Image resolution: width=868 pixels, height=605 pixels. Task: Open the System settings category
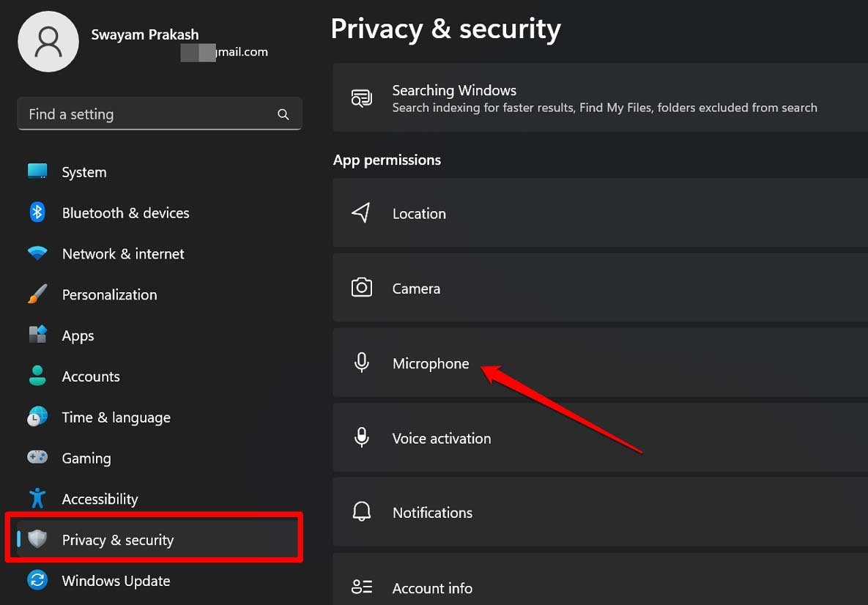(x=84, y=172)
